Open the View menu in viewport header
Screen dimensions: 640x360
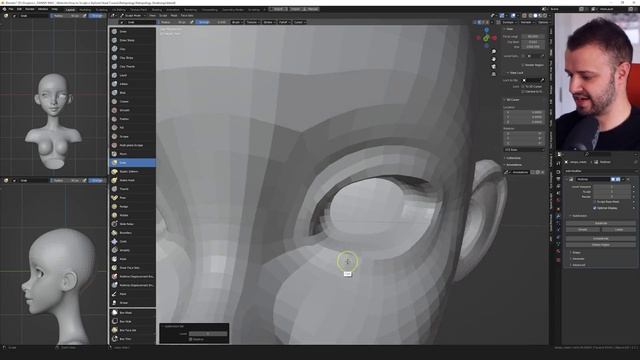[x=152, y=16]
